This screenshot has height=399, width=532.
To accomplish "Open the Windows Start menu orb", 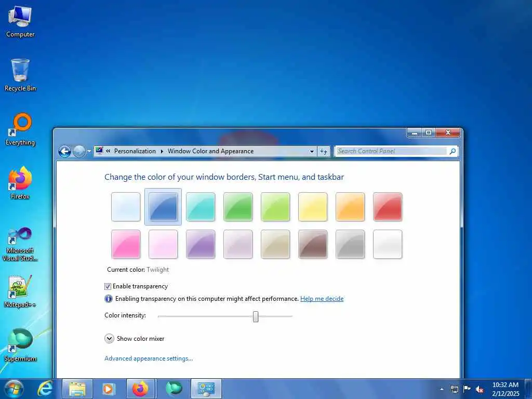I will pos(14,389).
